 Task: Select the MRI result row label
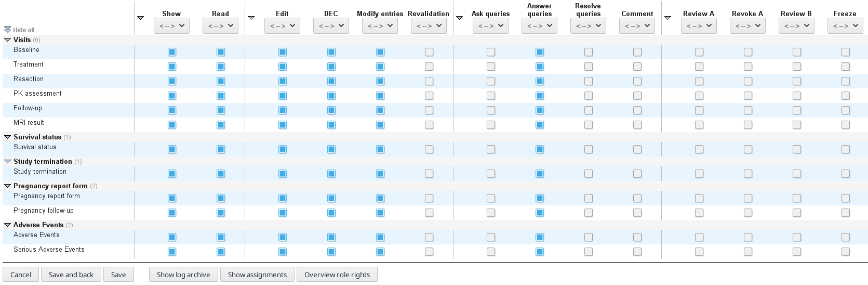(29, 123)
